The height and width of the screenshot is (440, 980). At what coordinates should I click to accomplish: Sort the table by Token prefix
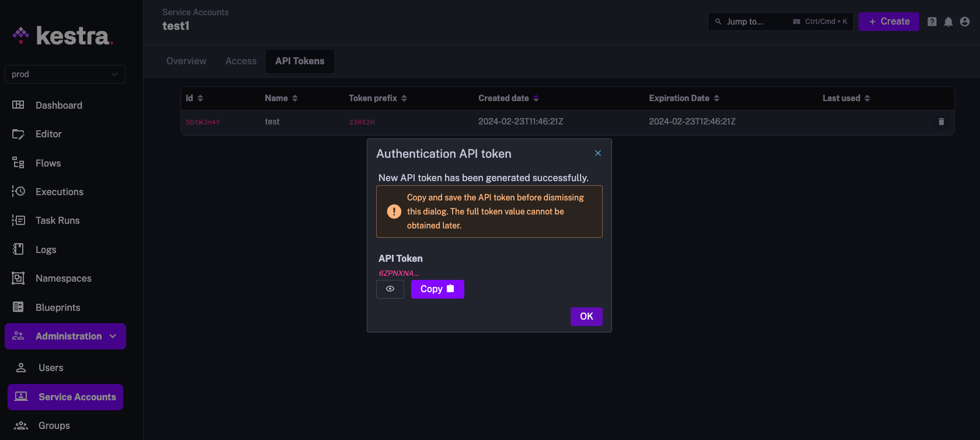click(x=377, y=98)
